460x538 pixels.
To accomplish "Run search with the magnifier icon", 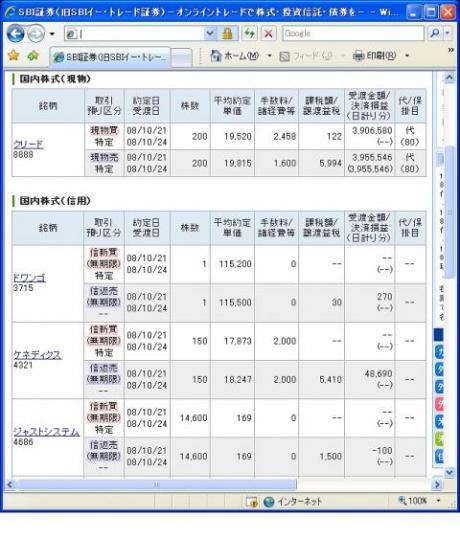I will (x=435, y=33).
